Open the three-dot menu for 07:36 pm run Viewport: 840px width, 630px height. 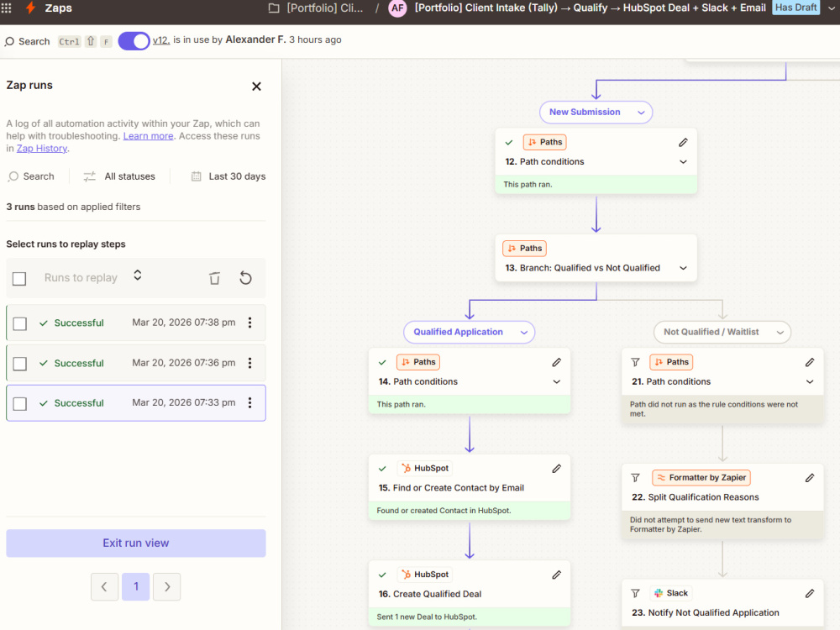[x=249, y=363]
